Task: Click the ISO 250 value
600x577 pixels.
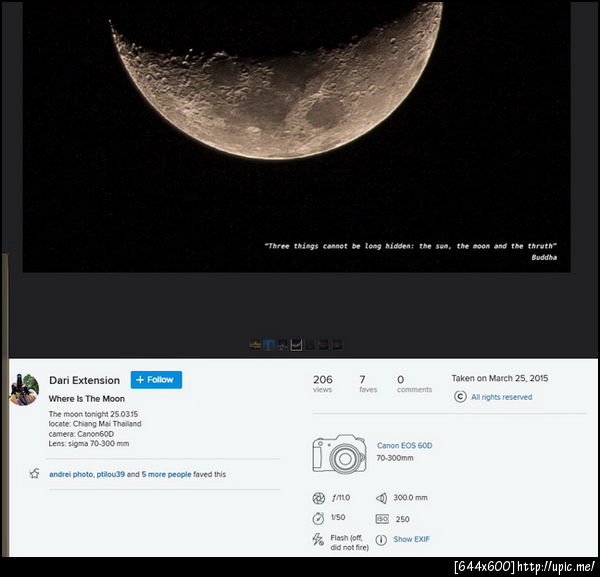Action: (x=403, y=519)
